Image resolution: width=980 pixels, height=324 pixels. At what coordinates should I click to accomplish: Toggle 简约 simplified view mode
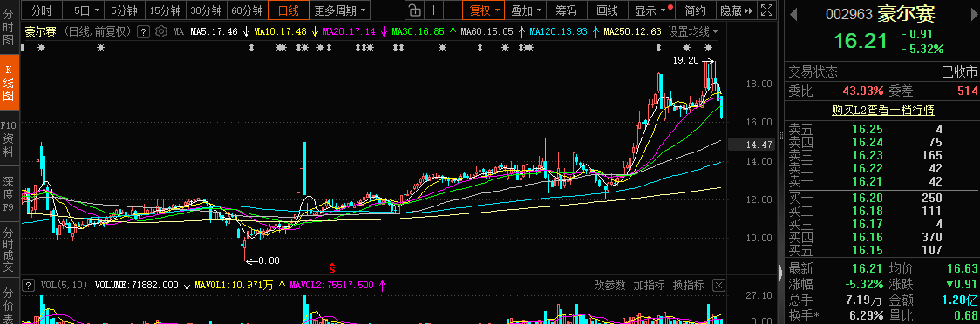pyautogui.click(x=695, y=10)
